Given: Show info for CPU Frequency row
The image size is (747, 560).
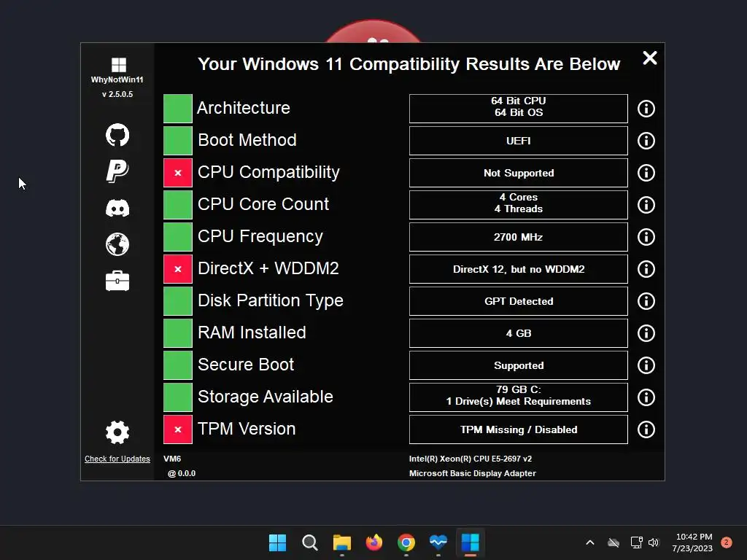Looking at the screenshot, I should 646,237.
